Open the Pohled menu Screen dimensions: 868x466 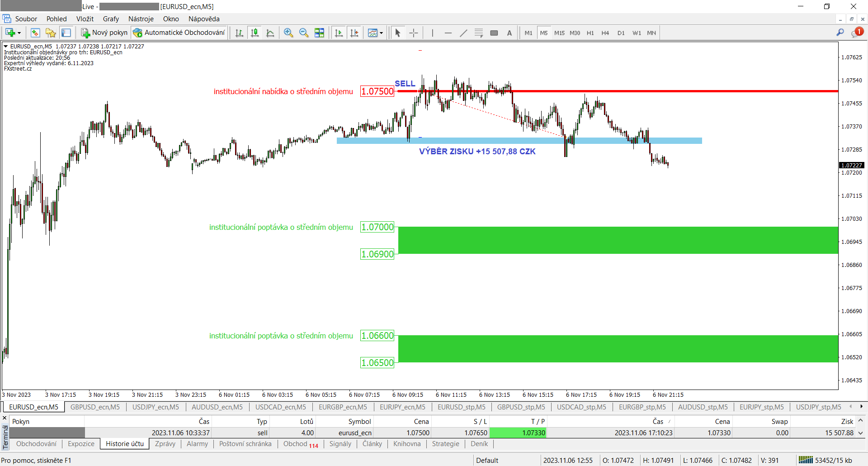click(x=57, y=19)
